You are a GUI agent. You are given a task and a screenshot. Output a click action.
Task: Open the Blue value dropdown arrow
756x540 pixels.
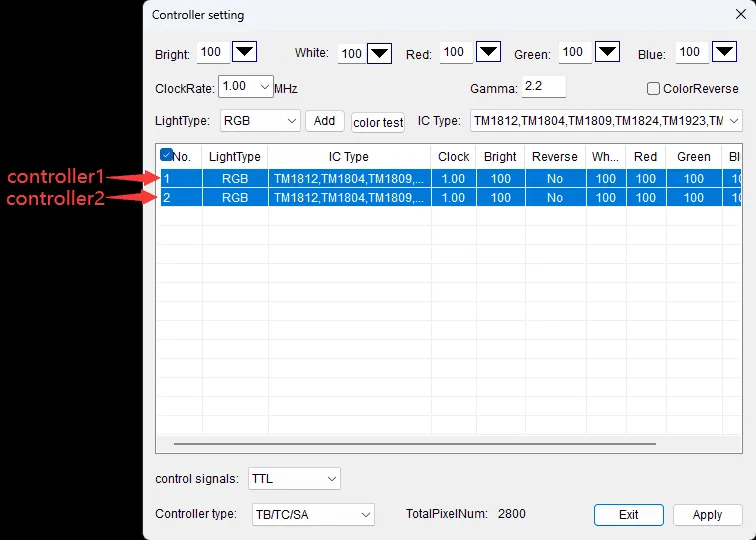[723, 53]
